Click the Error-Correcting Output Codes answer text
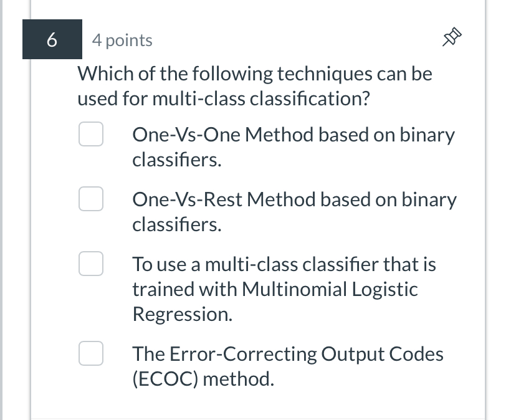Screen dimensions: 516x420 coord(287,366)
